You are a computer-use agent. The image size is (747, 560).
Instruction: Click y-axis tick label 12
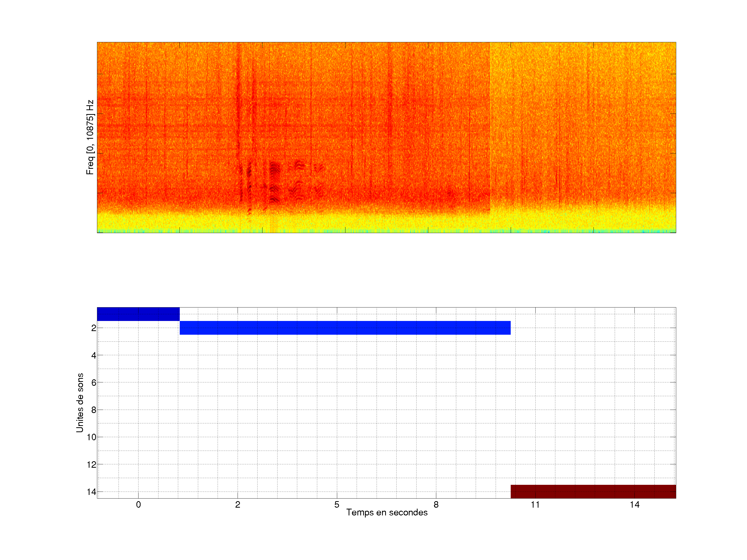(x=92, y=465)
